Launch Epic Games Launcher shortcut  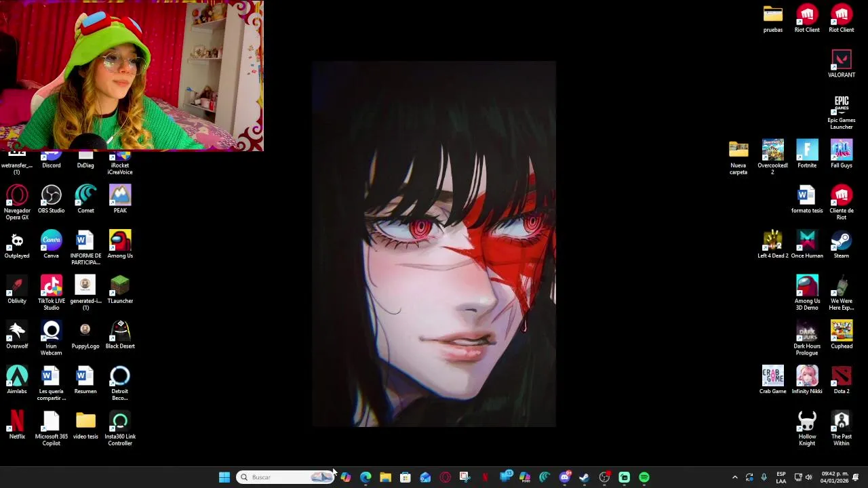point(841,112)
